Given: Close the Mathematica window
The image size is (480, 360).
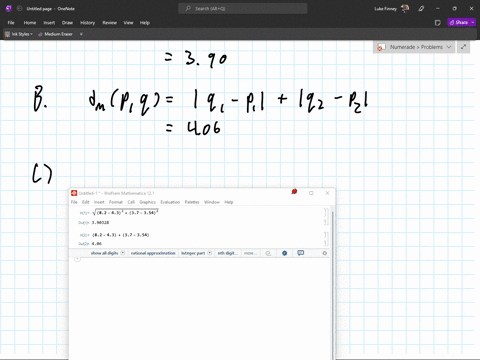Looking at the screenshot, I should click(327, 193).
